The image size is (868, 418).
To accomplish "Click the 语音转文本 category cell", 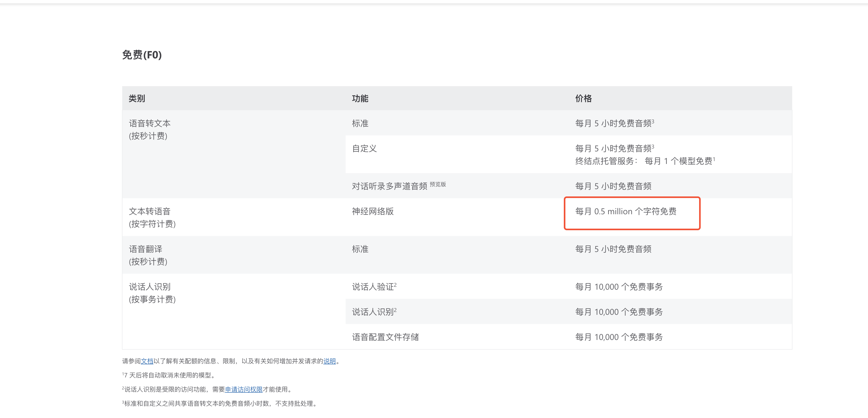I will tap(233, 155).
